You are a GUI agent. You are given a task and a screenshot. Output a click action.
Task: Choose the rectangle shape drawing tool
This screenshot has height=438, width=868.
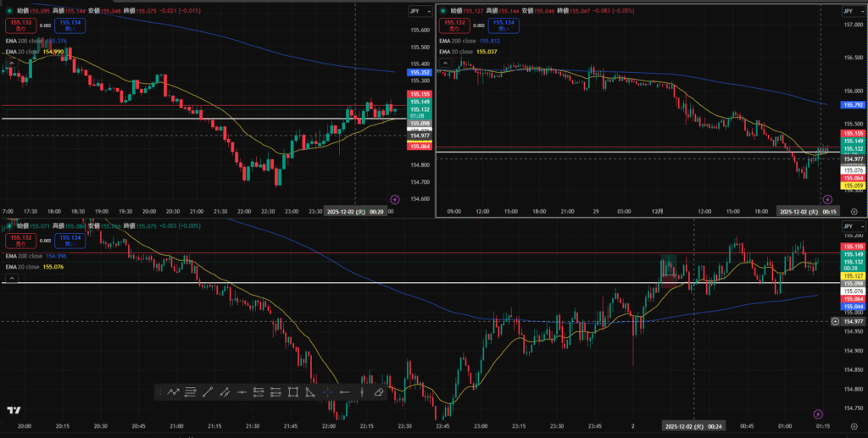[x=293, y=392]
